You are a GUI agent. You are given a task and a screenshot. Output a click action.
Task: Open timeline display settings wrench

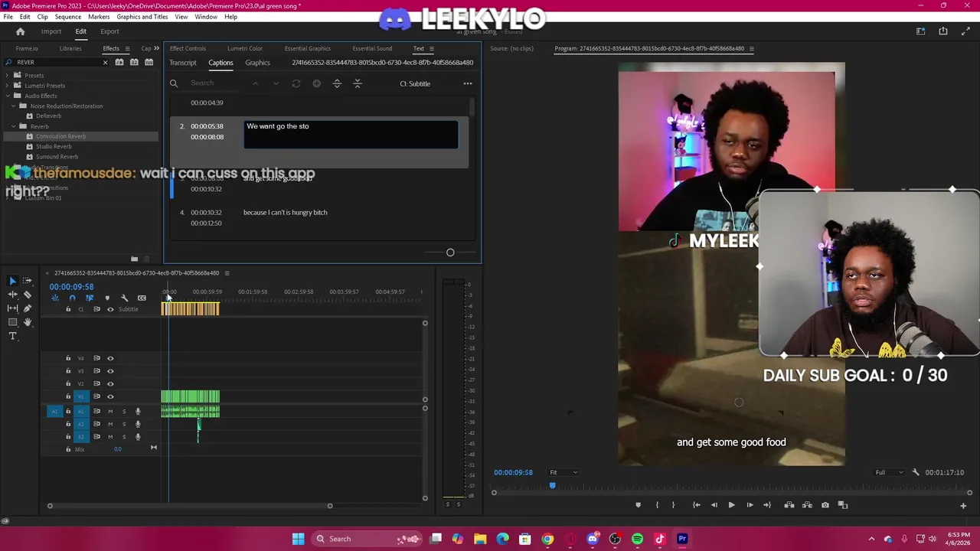[124, 298]
